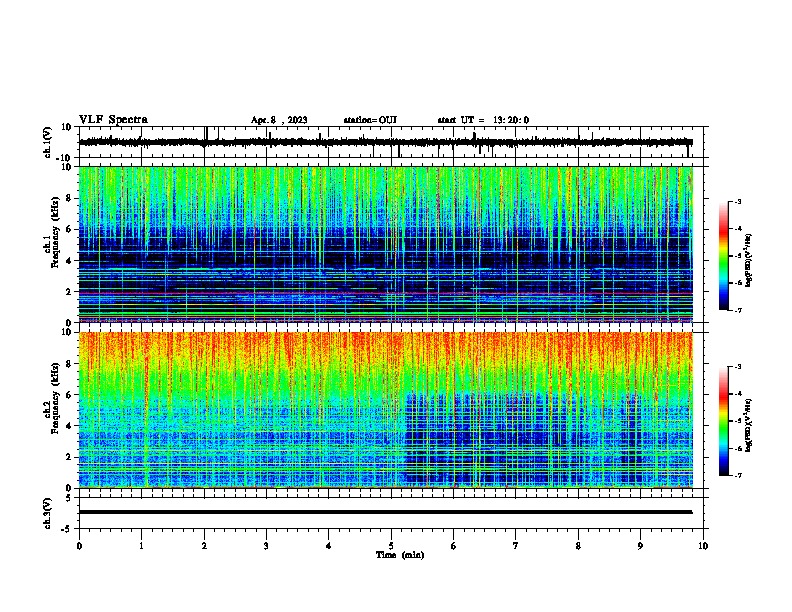
Task: Click time axis tick label "1"
Action: coord(141,546)
